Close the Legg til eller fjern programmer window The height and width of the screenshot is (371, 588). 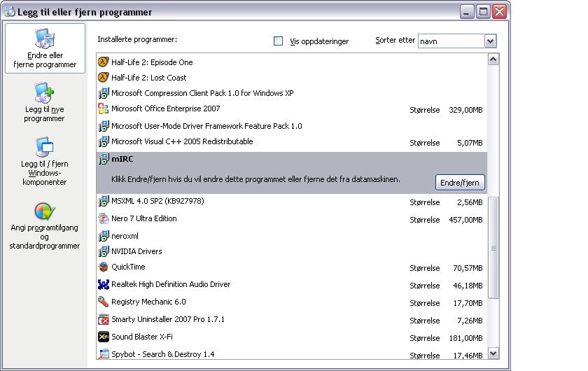point(500,12)
